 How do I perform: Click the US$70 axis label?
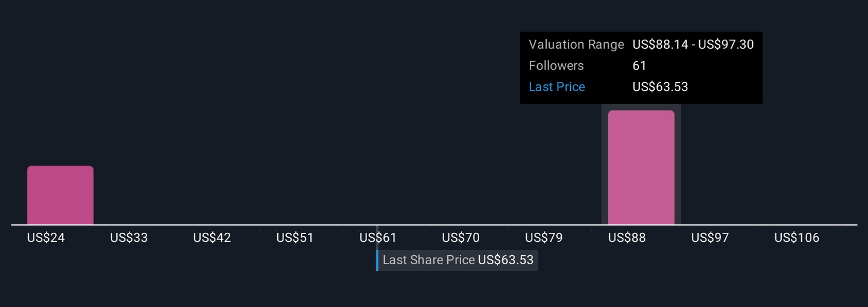click(461, 238)
